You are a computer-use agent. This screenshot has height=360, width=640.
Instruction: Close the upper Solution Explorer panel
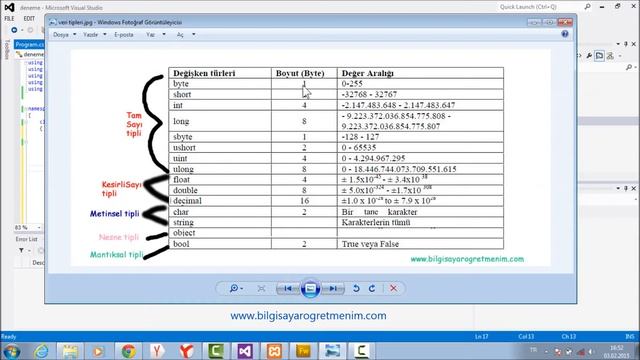pos(633,44)
